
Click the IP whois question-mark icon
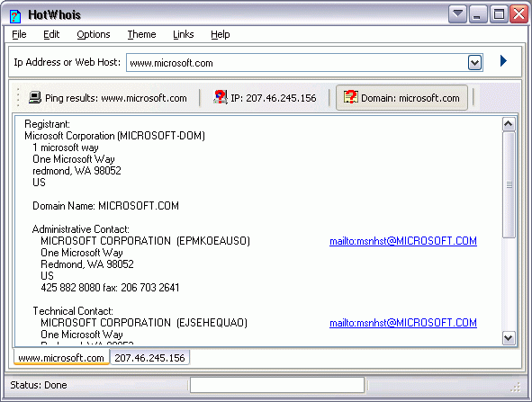pyautogui.click(x=221, y=97)
